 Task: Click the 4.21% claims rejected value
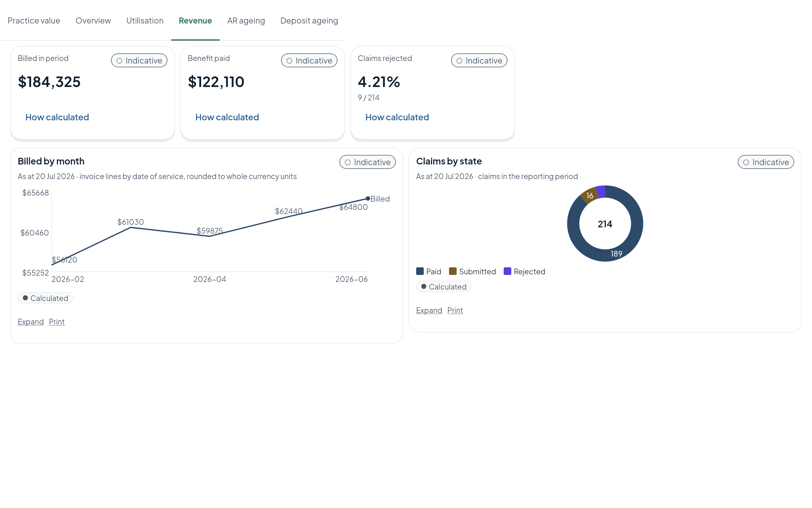[x=379, y=82]
